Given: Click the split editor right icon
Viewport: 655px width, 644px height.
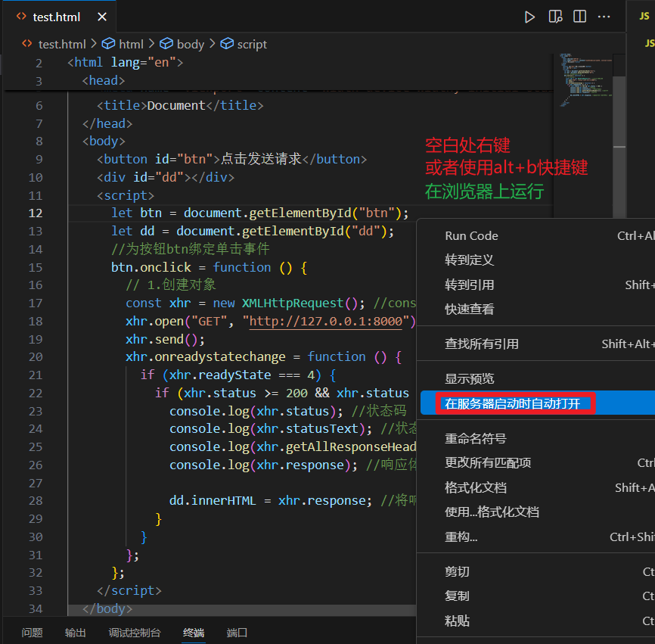Looking at the screenshot, I should [x=579, y=17].
